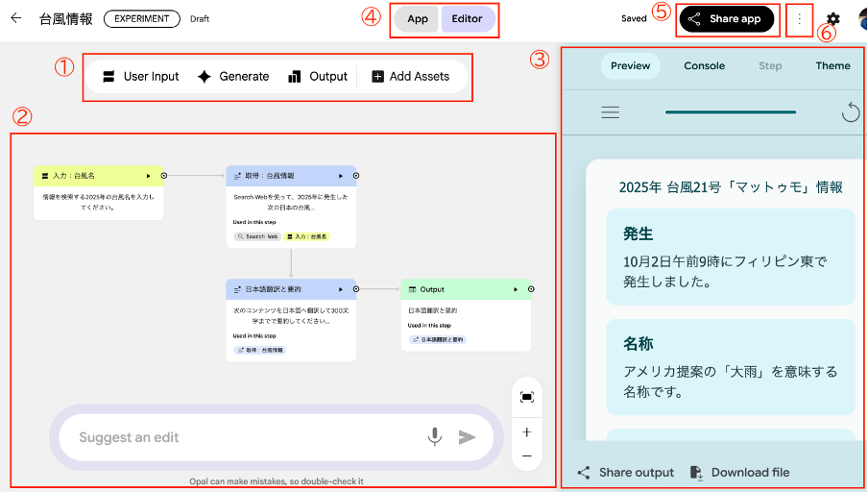Switch to Editor view
The image size is (868, 492).
(x=469, y=19)
